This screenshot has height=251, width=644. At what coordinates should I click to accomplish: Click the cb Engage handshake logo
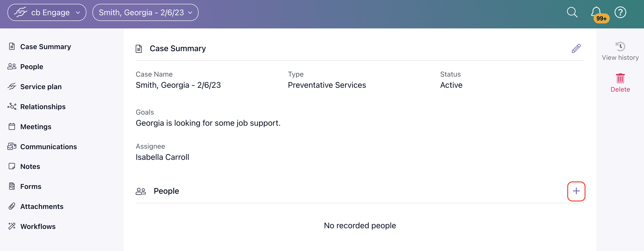point(20,12)
